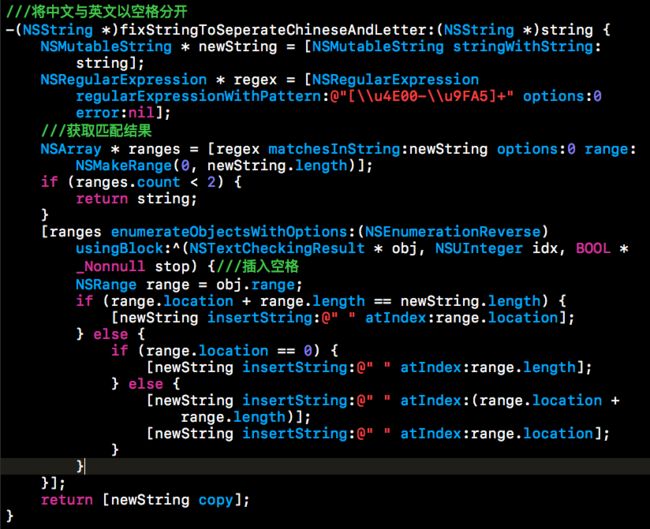Click the 'return string;' statement
The height and width of the screenshot is (529, 650).
(136, 199)
